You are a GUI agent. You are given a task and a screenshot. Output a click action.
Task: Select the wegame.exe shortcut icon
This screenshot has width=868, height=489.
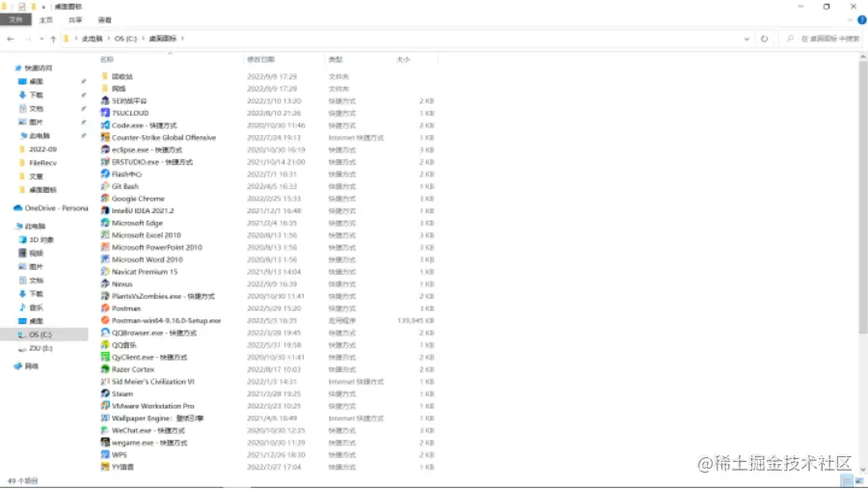105,443
